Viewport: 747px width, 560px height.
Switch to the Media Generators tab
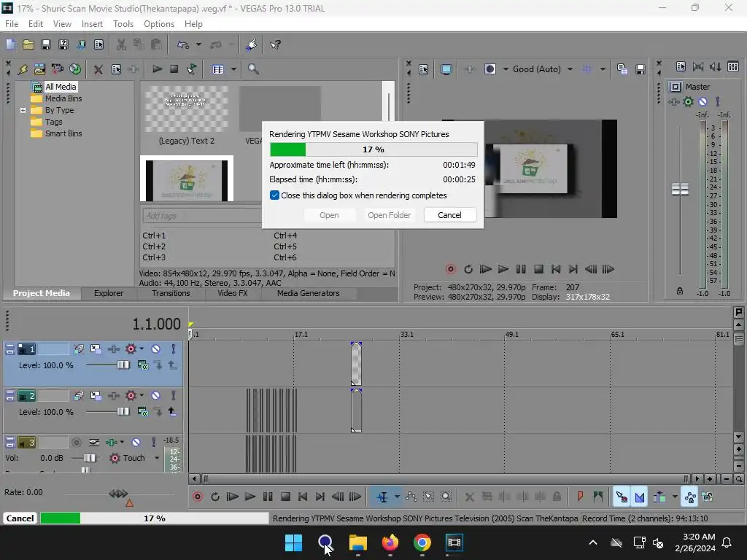309,293
